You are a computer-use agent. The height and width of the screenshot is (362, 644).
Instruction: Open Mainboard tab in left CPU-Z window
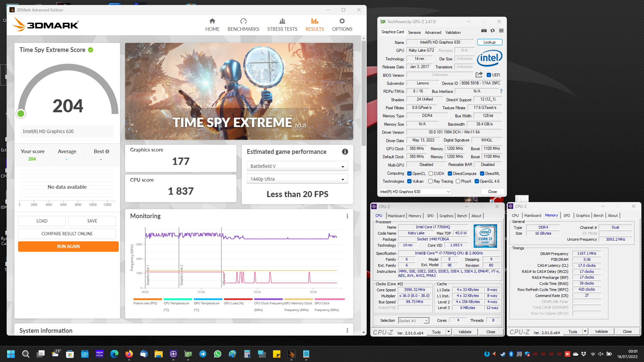click(396, 216)
